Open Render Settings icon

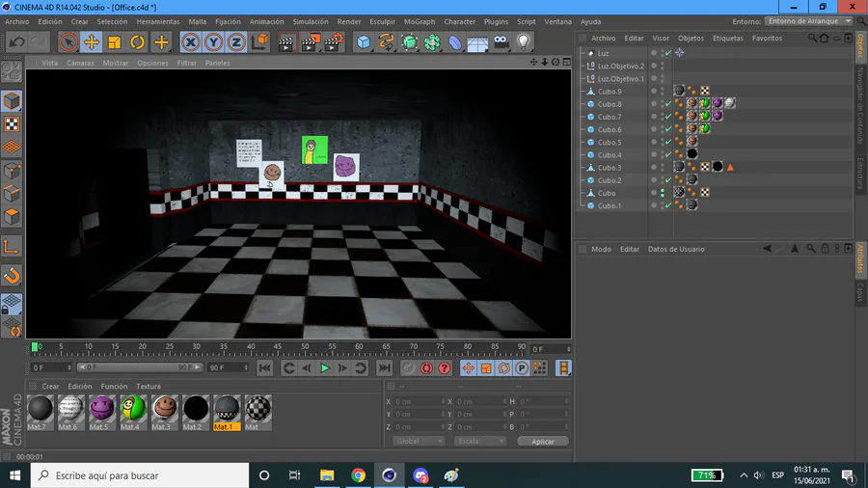click(334, 42)
